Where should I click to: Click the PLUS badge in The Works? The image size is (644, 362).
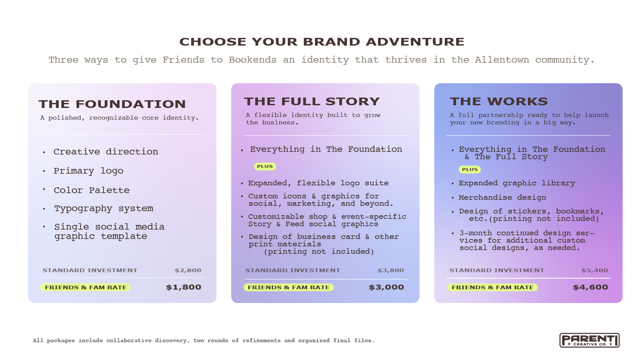(470, 170)
